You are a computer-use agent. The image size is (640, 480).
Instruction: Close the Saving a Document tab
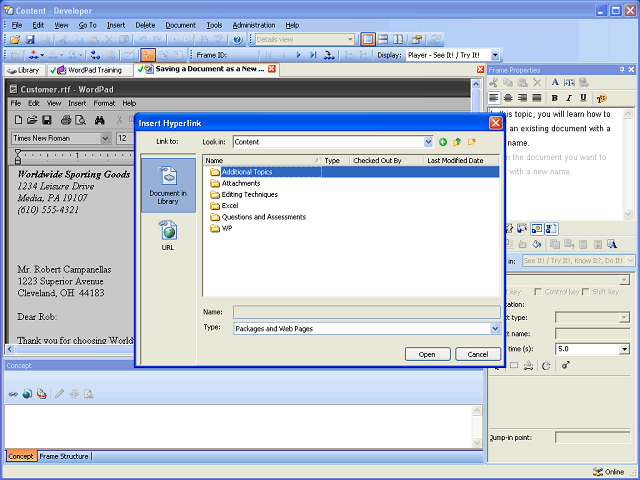coord(272,69)
